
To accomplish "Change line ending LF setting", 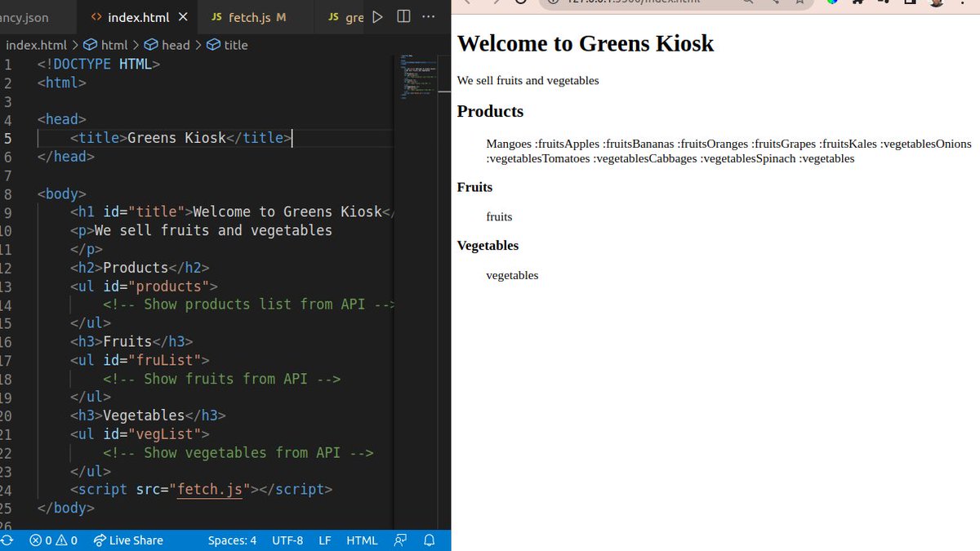I will coord(324,540).
